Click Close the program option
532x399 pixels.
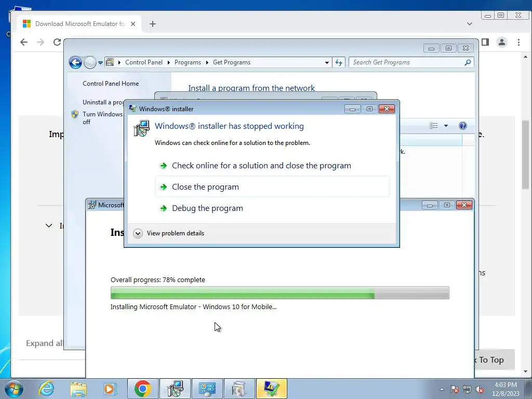272,187
